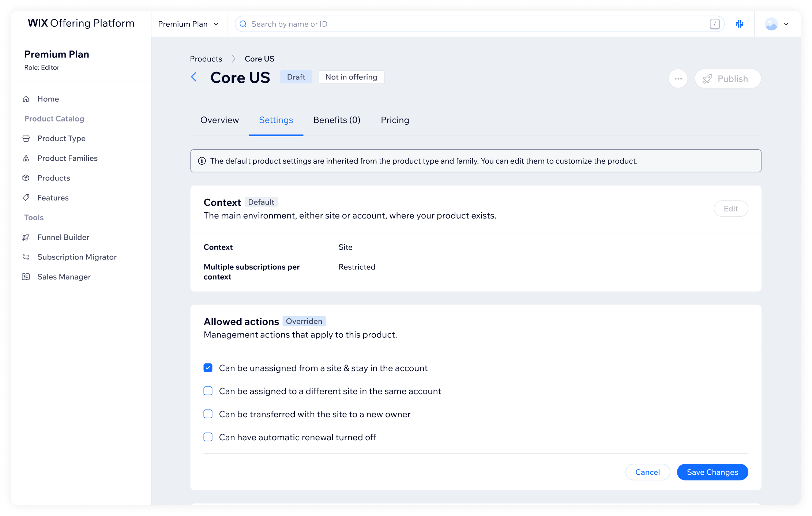Click the Cancel button

coord(647,472)
